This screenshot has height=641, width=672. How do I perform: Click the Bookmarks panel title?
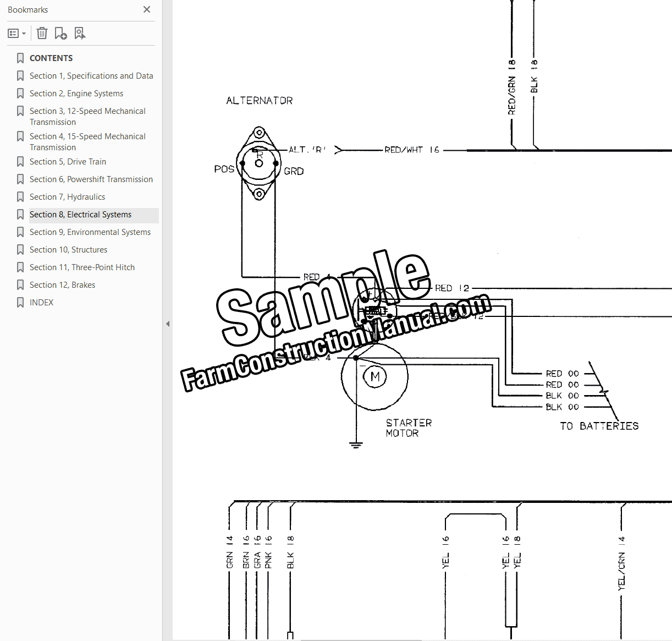pos(28,10)
